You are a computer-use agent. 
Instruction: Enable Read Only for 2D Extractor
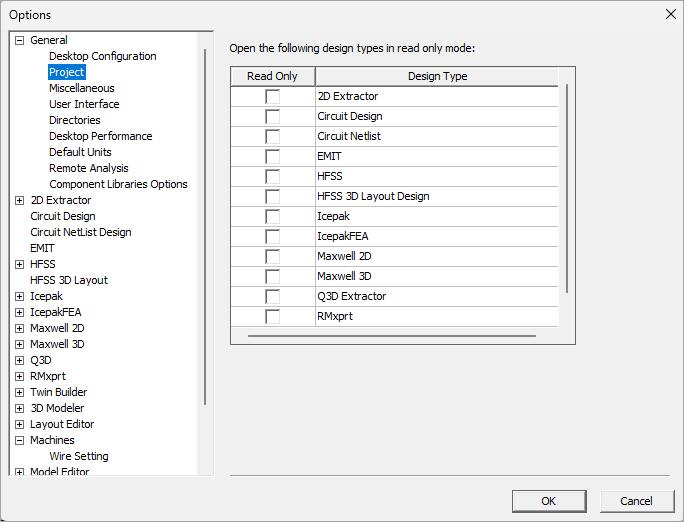273,96
